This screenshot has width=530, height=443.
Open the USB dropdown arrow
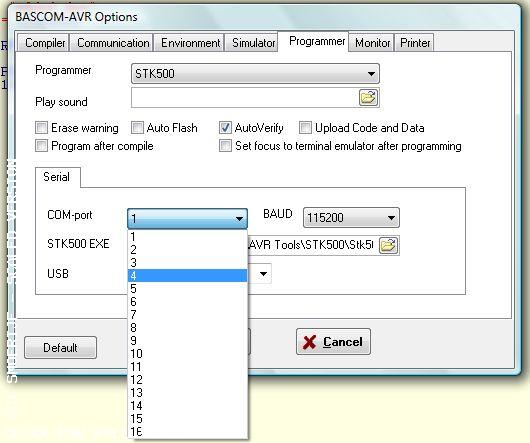(263, 273)
